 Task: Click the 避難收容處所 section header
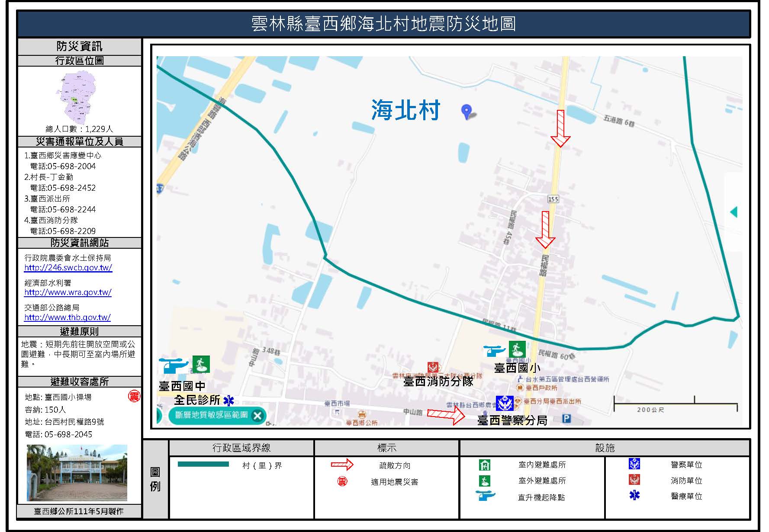coord(80,381)
